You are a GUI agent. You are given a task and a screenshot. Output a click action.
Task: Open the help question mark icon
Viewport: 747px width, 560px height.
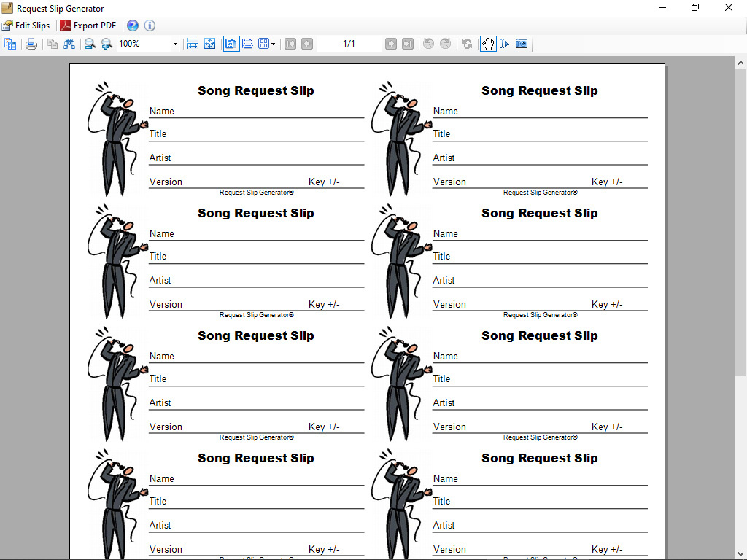(x=133, y=25)
